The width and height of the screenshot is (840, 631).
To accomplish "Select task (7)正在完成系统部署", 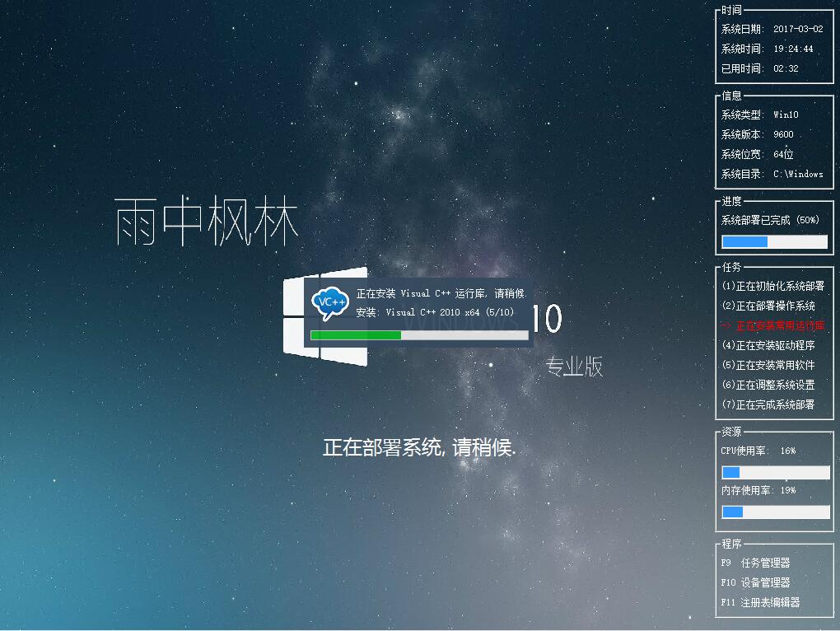I will (768, 405).
